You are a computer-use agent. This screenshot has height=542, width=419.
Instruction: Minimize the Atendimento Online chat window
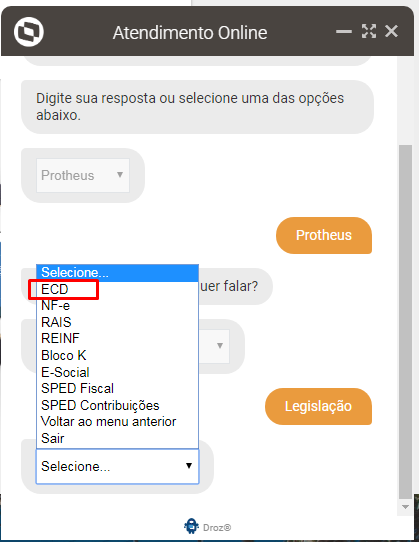pos(344,32)
